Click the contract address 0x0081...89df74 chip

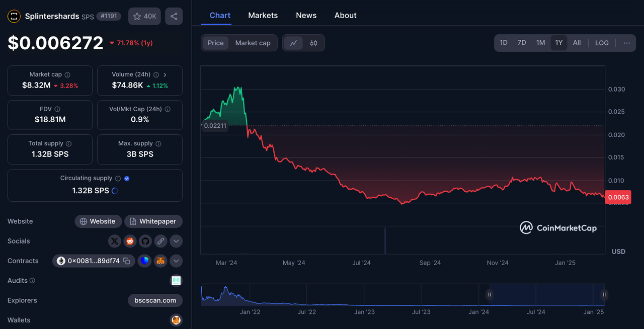94,261
